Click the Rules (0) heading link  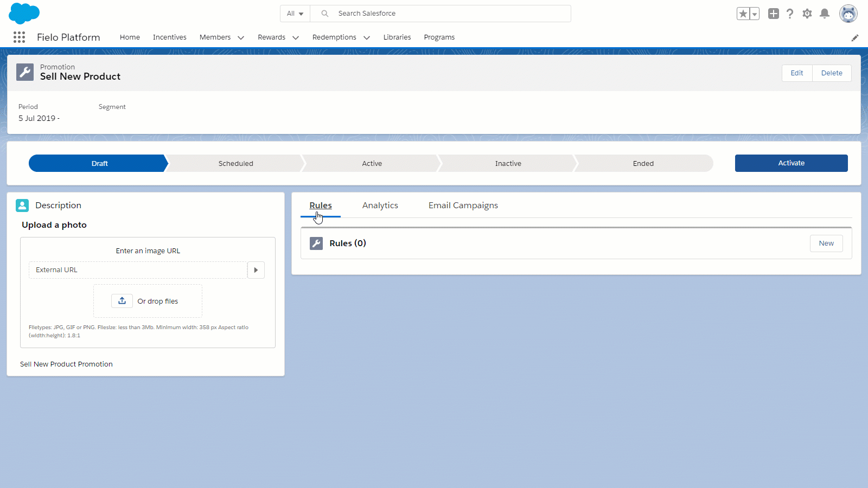(348, 243)
